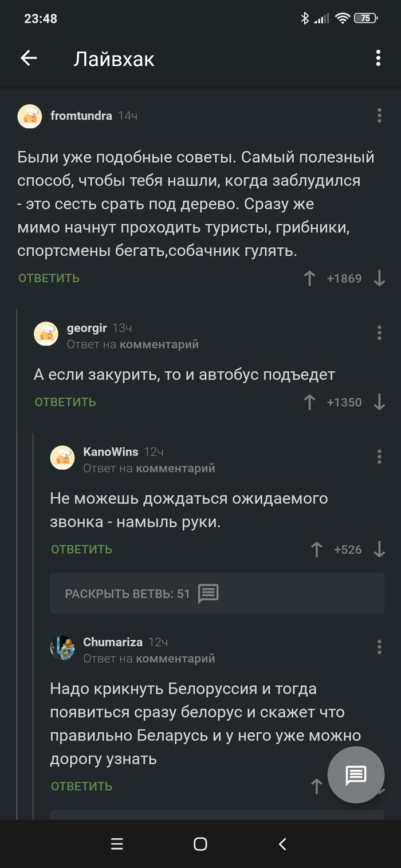Open options menu on KanoWins' comment
Screen dimensions: 401x868
point(379,457)
